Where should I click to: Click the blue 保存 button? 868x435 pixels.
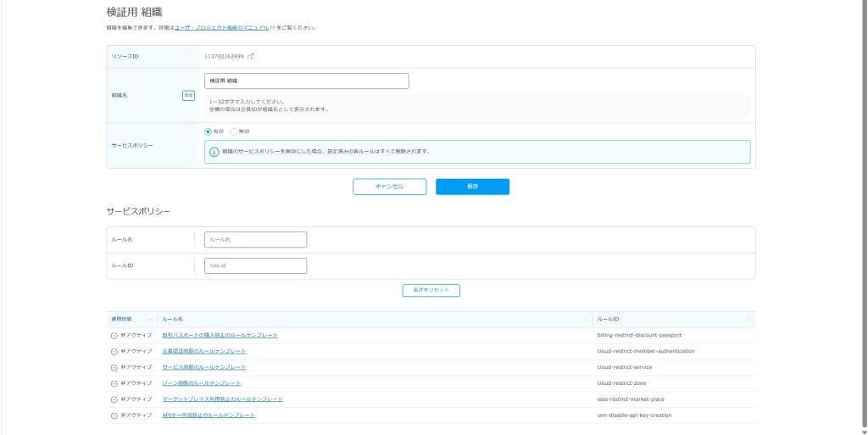473,187
